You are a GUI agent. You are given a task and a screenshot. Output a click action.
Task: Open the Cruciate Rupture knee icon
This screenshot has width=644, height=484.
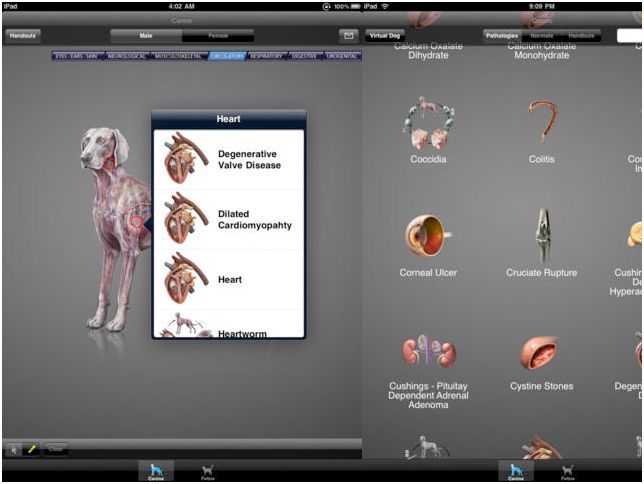[543, 235]
